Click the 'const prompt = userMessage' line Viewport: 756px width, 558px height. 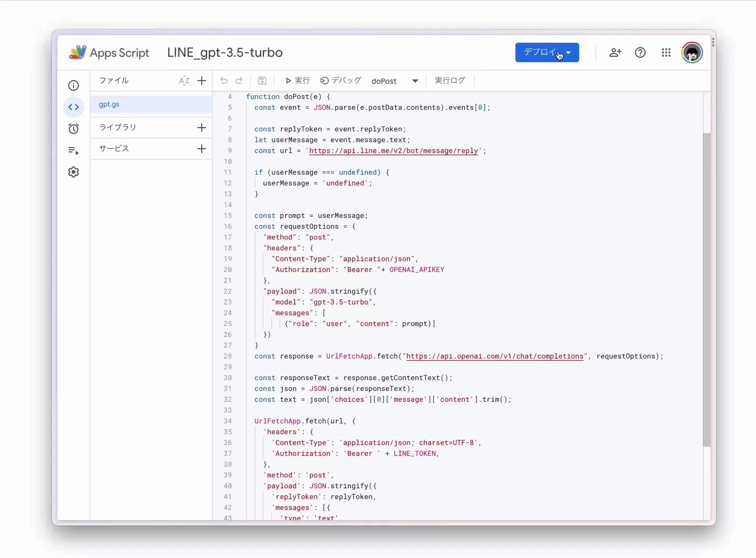tap(311, 216)
